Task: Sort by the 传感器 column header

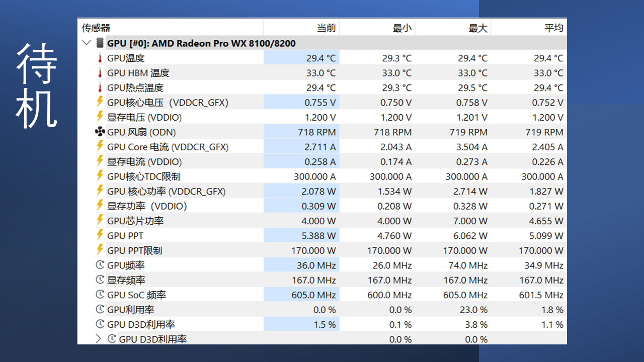Action: pos(170,28)
